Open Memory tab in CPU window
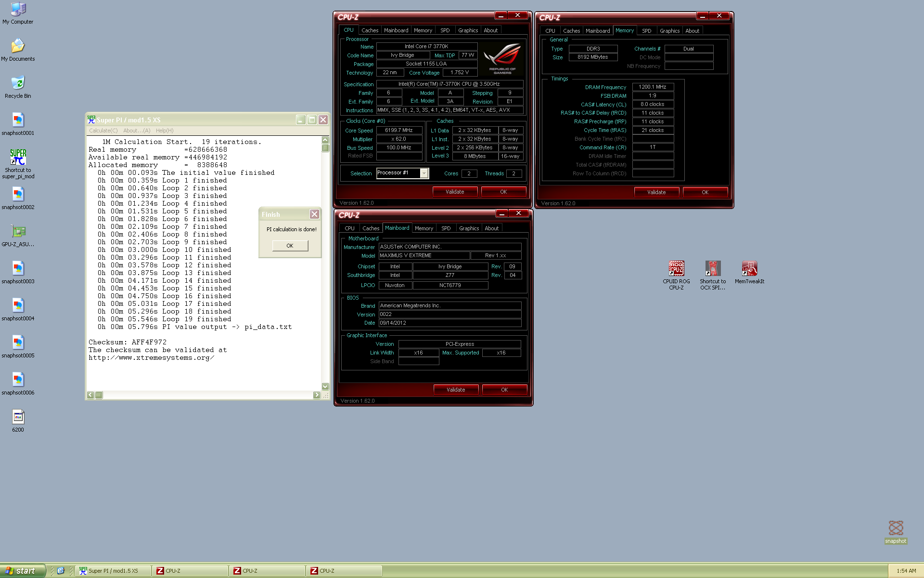Image resolution: width=924 pixels, height=578 pixels. tap(423, 30)
